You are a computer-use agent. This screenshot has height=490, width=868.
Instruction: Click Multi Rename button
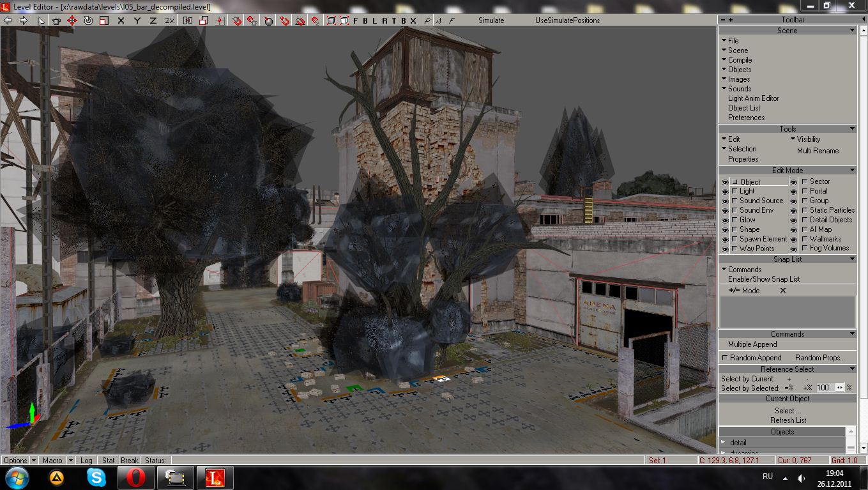(818, 151)
